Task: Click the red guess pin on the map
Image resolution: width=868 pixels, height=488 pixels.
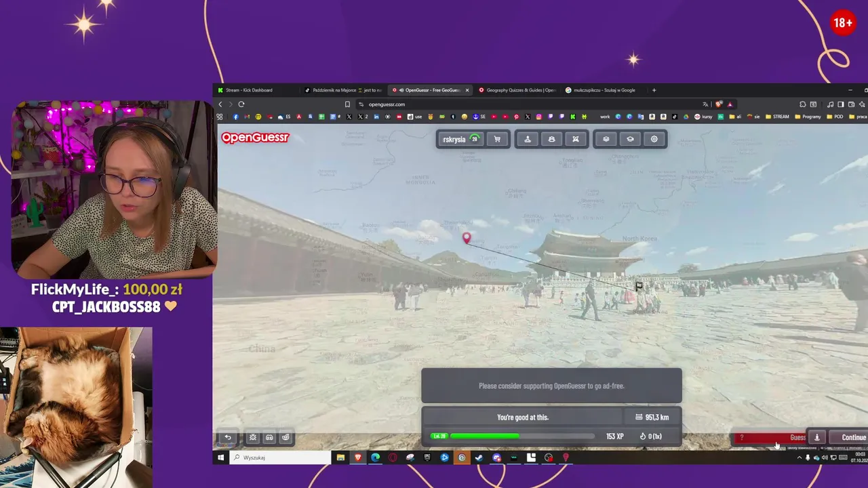Action: [466, 238]
